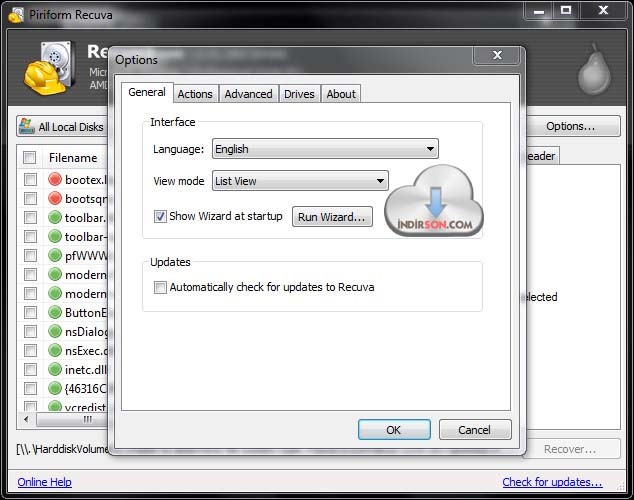The height and width of the screenshot is (500, 634).
Task: Click the green status dot for pfWWW file
Action: (55, 255)
